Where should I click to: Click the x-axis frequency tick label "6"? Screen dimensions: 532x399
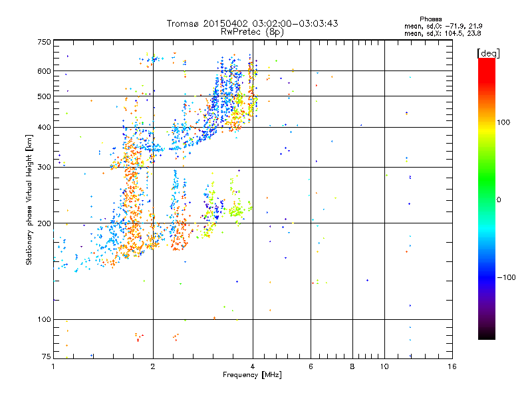tap(311, 366)
